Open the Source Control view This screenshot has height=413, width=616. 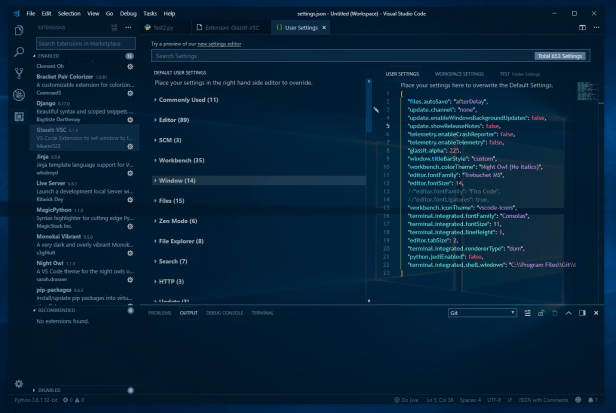18,73
